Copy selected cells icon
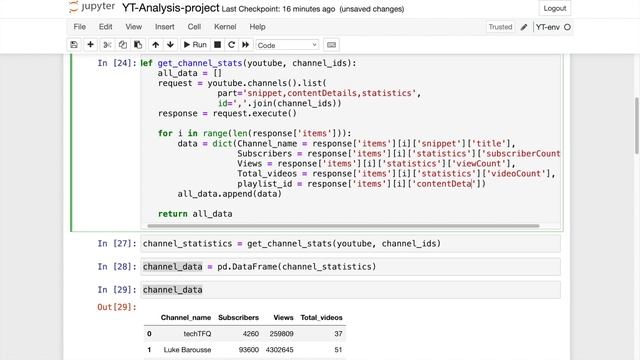Screen dimensions: 640x360 click(122, 45)
